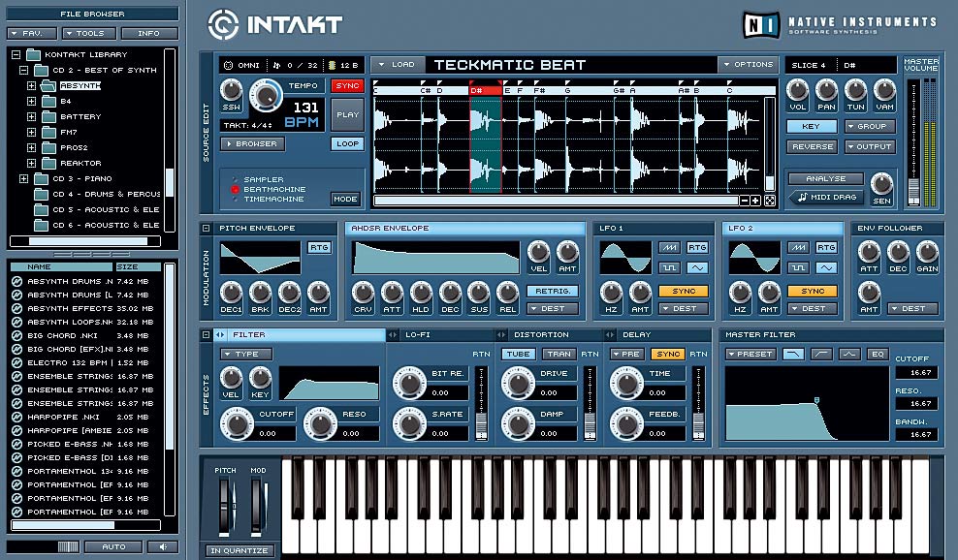
Task: Select the Sampler mode radio button
Action: 235,179
